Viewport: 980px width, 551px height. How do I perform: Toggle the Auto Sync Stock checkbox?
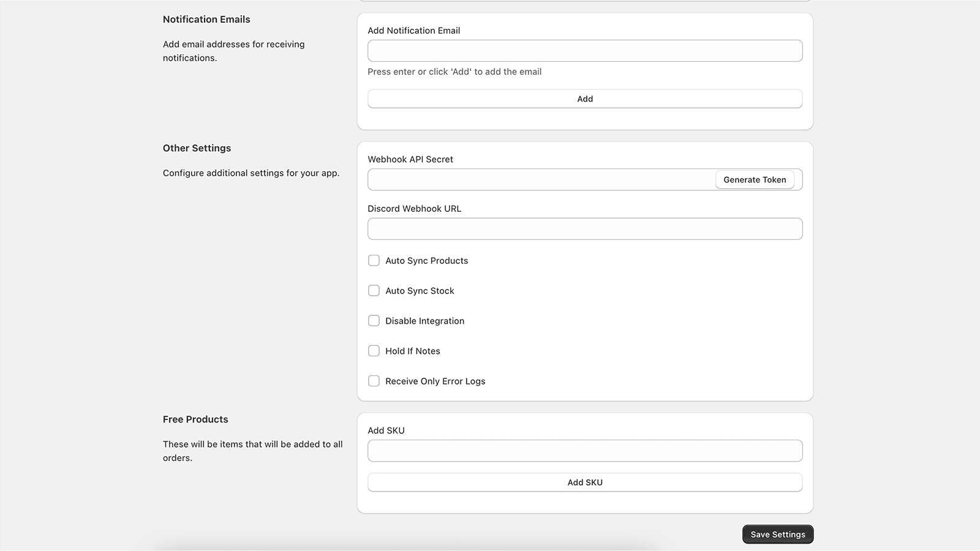click(374, 291)
